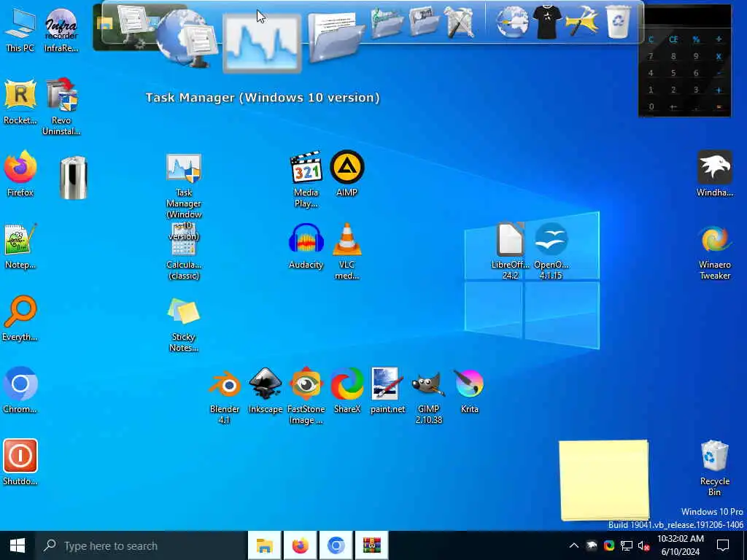Open Sticky Notes desktop icon
747x560 pixels.
(x=183, y=324)
